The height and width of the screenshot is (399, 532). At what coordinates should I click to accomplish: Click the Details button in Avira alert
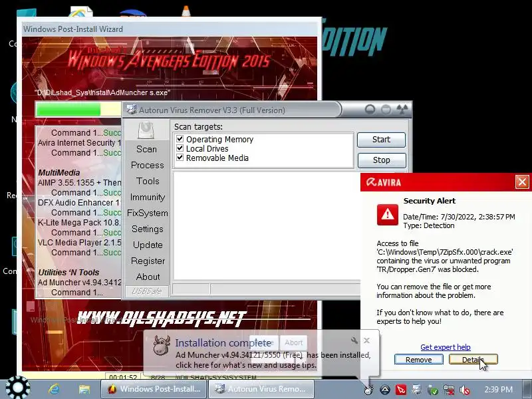point(473,360)
